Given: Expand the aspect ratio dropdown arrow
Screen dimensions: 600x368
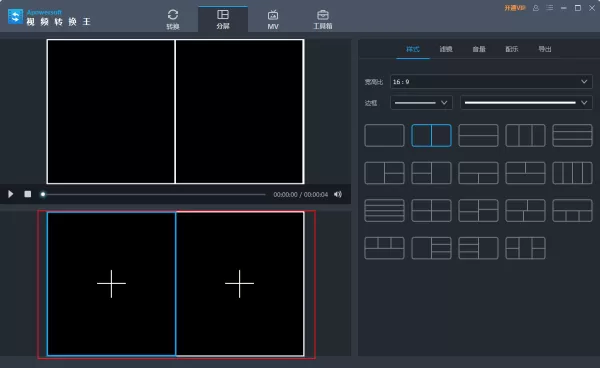Looking at the screenshot, I should tap(584, 82).
